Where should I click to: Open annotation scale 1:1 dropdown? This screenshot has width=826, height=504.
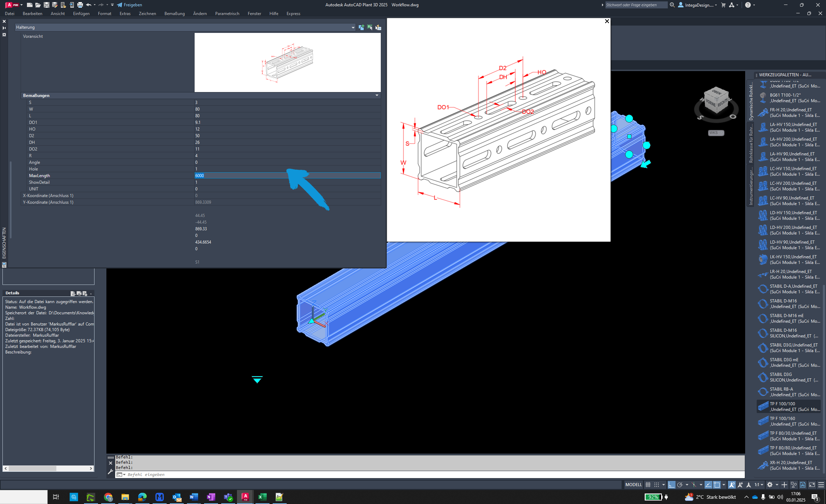(759, 485)
